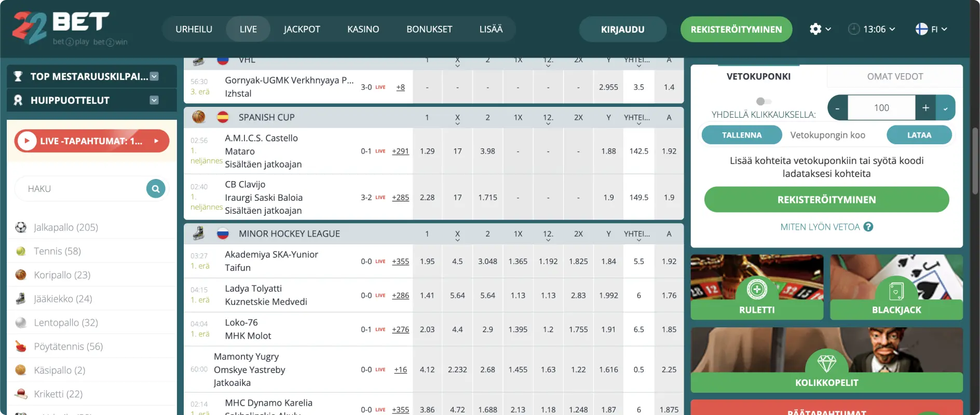
Task: Click the Huippuottelut person icon
Action: pyautogui.click(x=18, y=100)
